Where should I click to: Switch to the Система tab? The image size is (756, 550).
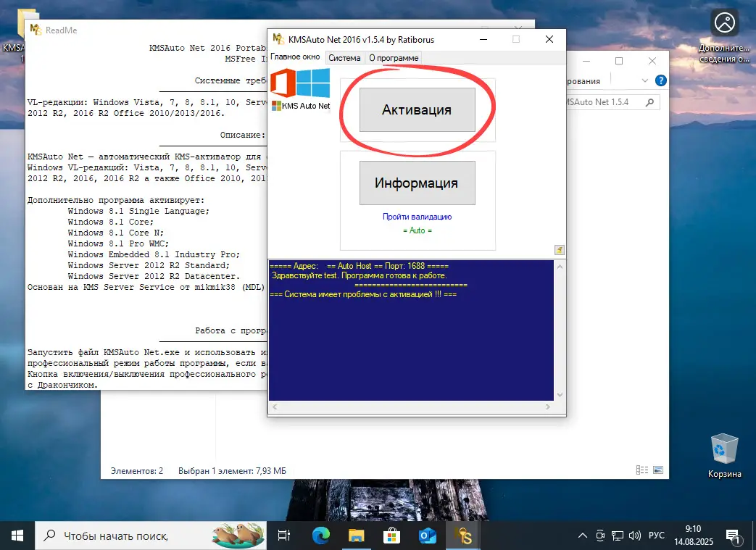pos(344,57)
